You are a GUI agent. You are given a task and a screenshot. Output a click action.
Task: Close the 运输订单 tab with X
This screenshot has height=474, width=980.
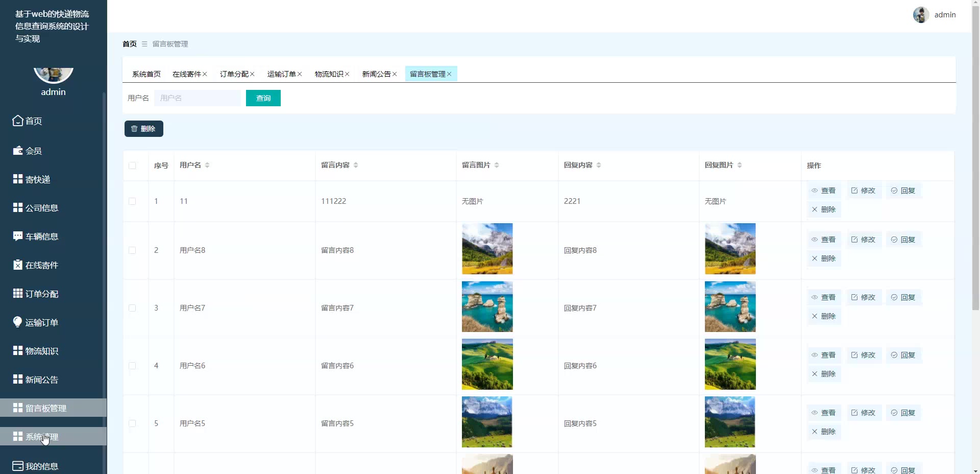pyautogui.click(x=300, y=74)
